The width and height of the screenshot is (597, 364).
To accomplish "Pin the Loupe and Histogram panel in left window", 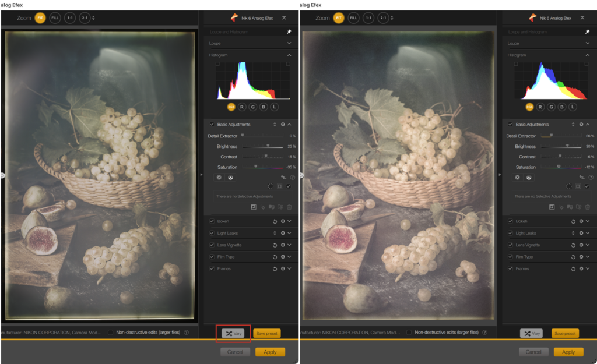I will click(x=289, y=31).
